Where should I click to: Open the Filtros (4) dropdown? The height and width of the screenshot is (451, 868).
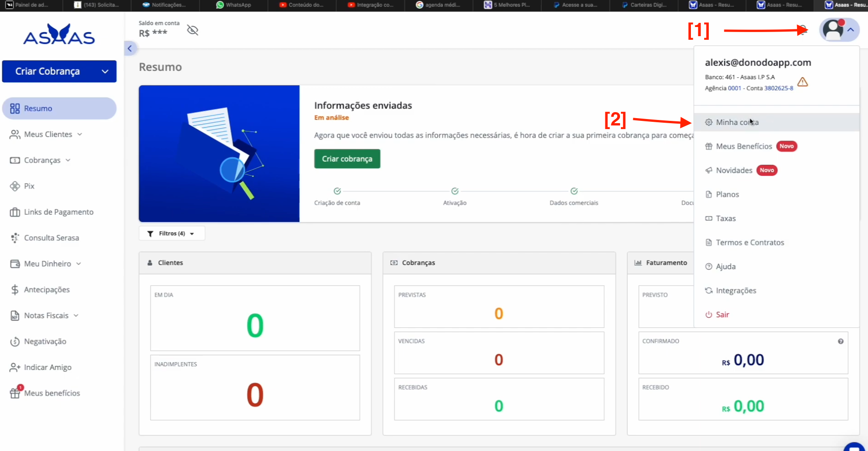172,234
